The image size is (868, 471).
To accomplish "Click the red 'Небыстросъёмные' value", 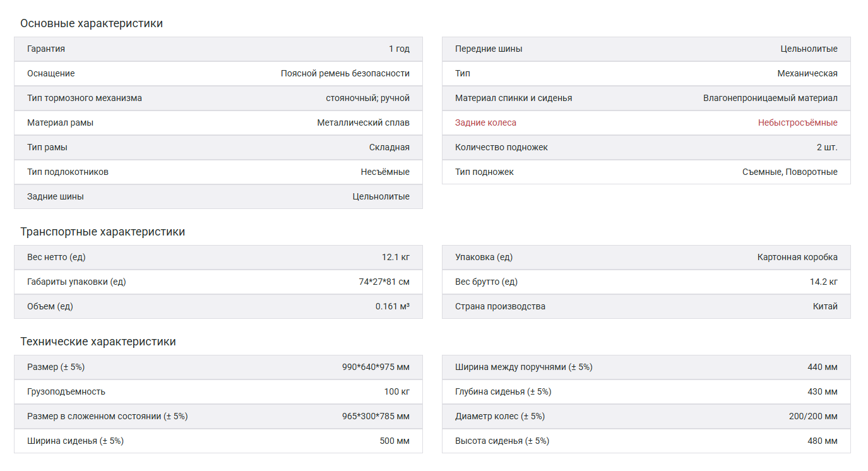I will coord(797,122).
